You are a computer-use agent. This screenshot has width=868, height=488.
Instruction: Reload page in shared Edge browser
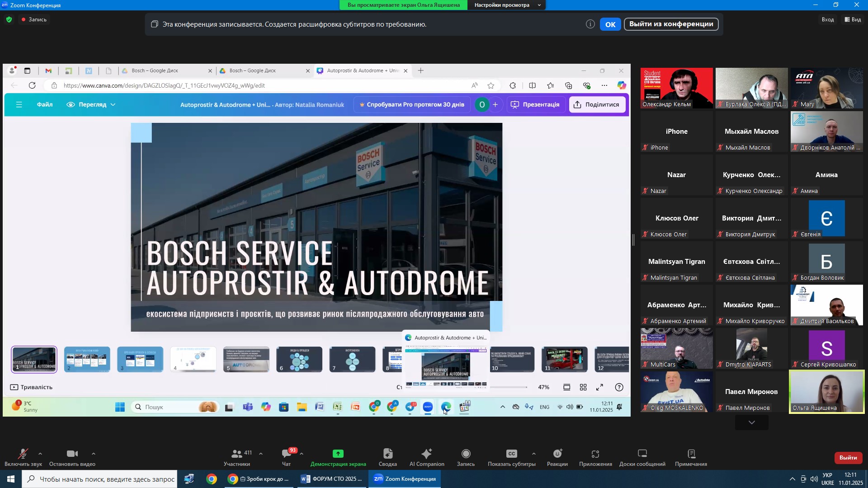point(32,85)
